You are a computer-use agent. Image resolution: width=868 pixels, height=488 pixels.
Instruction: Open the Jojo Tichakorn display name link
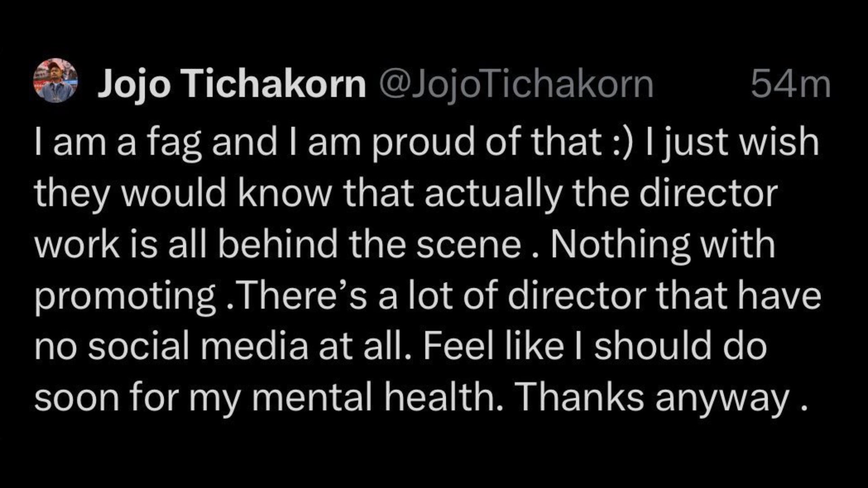[231, 84]
